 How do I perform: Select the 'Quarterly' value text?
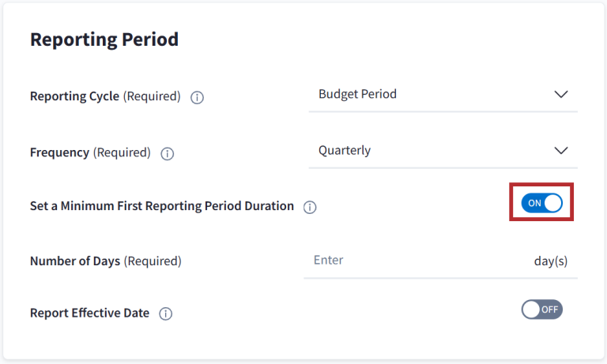pyautogui.click(x=345, y=150)
